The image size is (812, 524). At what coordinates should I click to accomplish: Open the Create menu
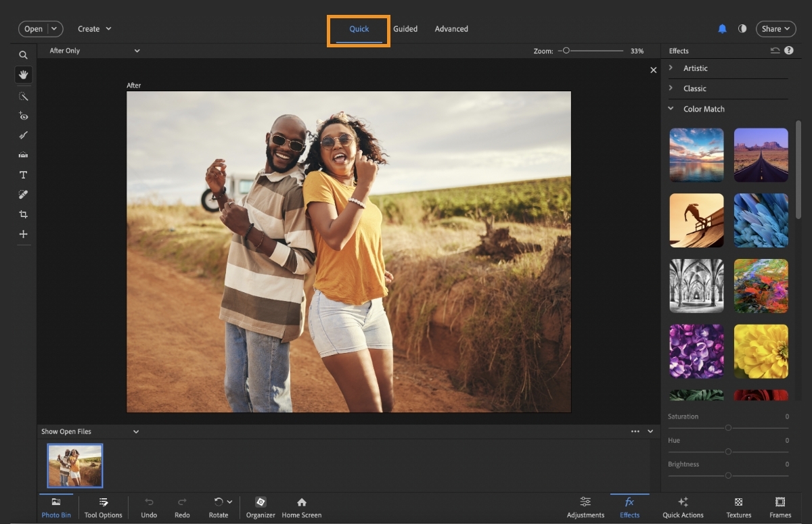pos(94,29)
